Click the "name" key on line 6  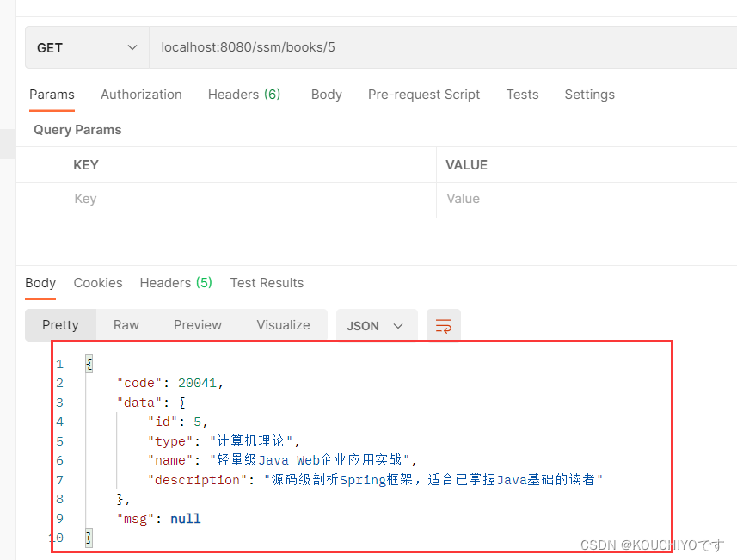[x=170, y=460]
